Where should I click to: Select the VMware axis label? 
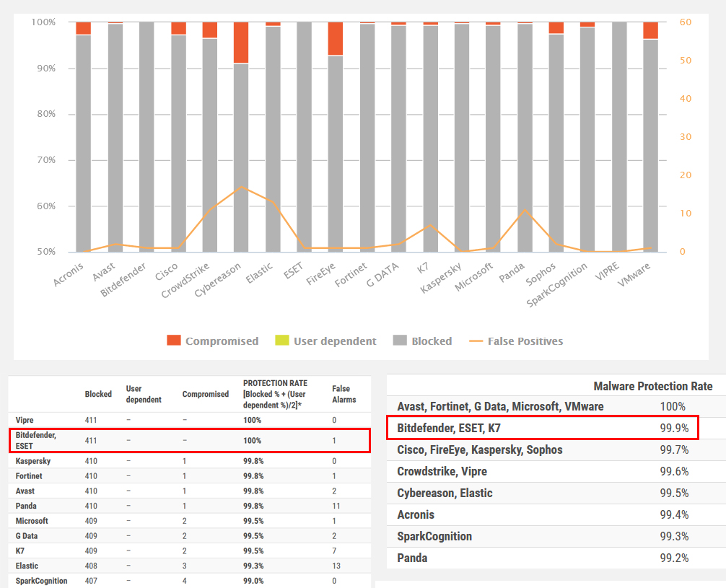coord(634,274)
